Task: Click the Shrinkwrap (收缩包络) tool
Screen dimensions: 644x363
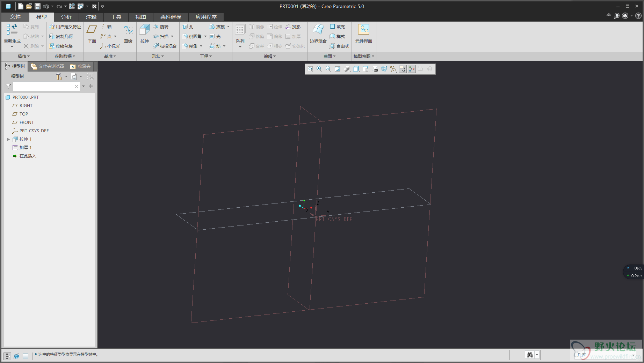Action: [61, 46]
